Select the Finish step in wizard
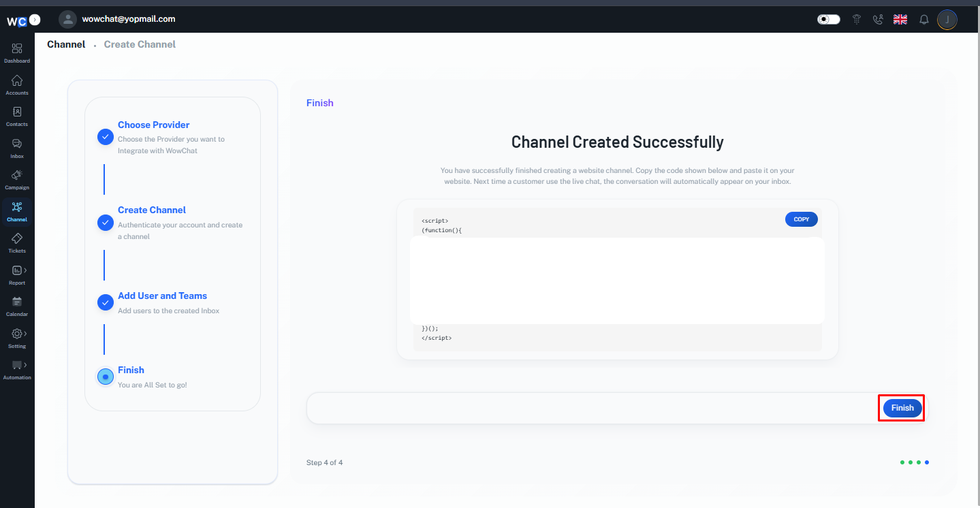This screenshot has width=980, height=508. tap(131, 370)
